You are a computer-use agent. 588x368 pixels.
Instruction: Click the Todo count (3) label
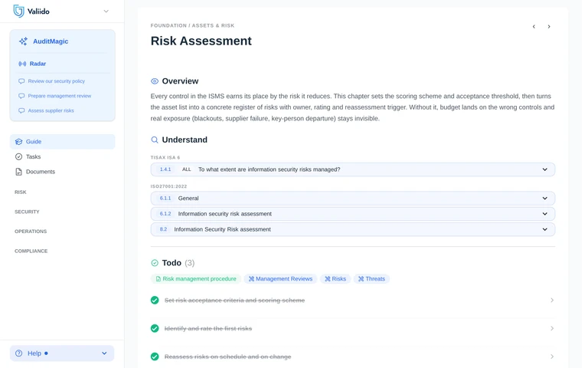tap(190, 263)
